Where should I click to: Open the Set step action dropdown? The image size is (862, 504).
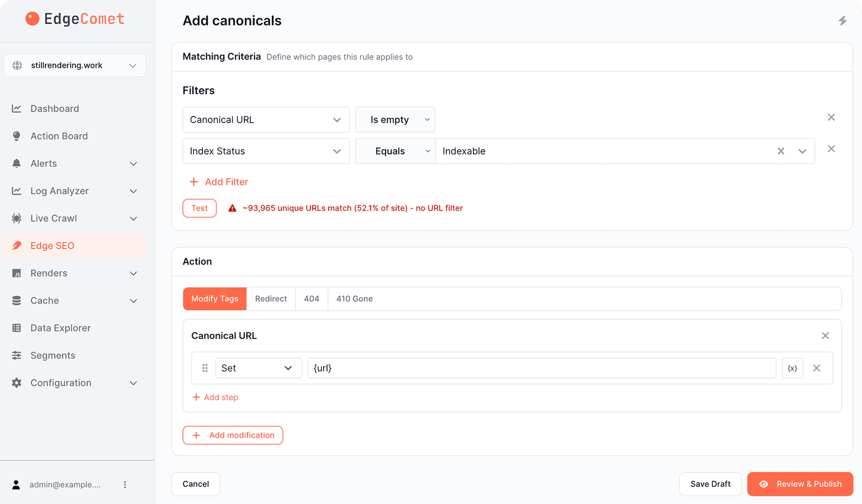(x=259, y=368)
